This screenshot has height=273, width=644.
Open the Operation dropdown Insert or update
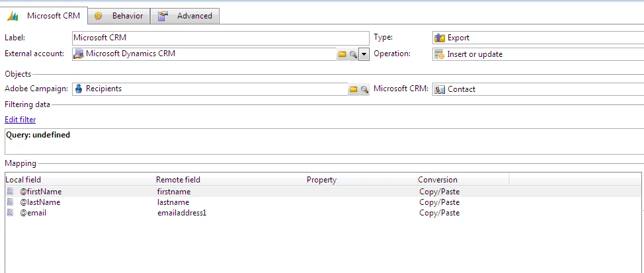[538, 54]
